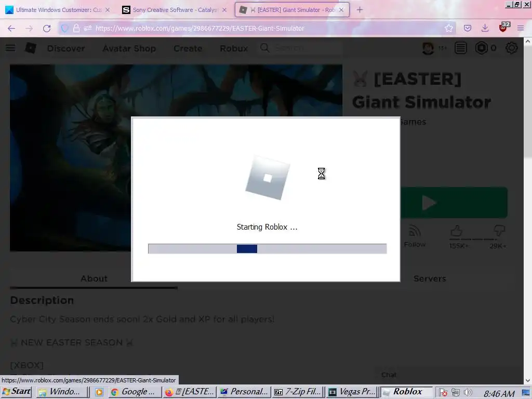Click scrollbar down arrow

pos(528,381)
